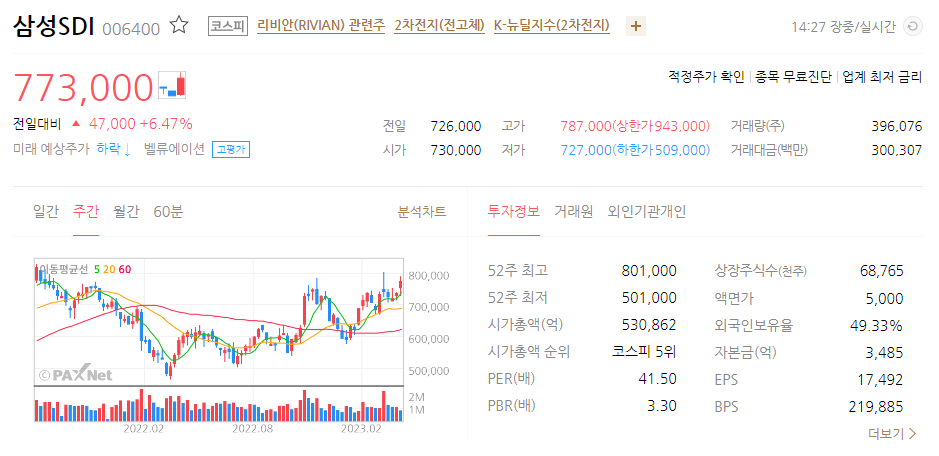Click BPS value 219,885
Image resolution: width=939 pixels, height=456 pixels.
[x=876, y=406]
